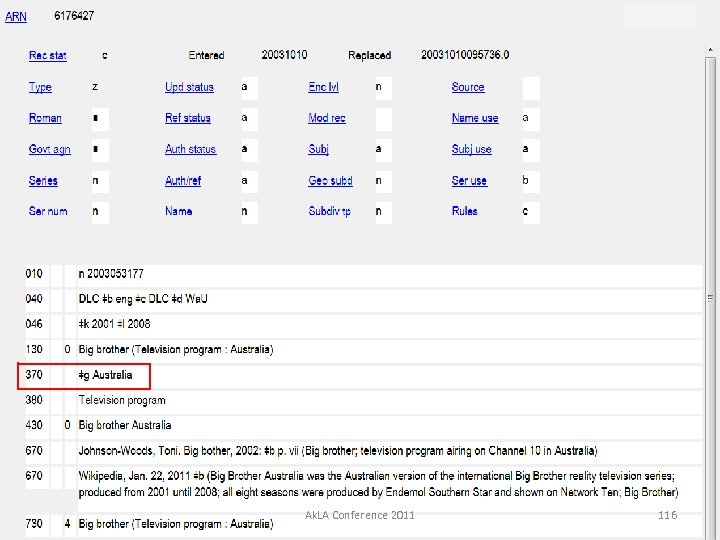This screenshot has height=540, width=720.
Task: Open the Auth status link
Action: pos(190,150)
